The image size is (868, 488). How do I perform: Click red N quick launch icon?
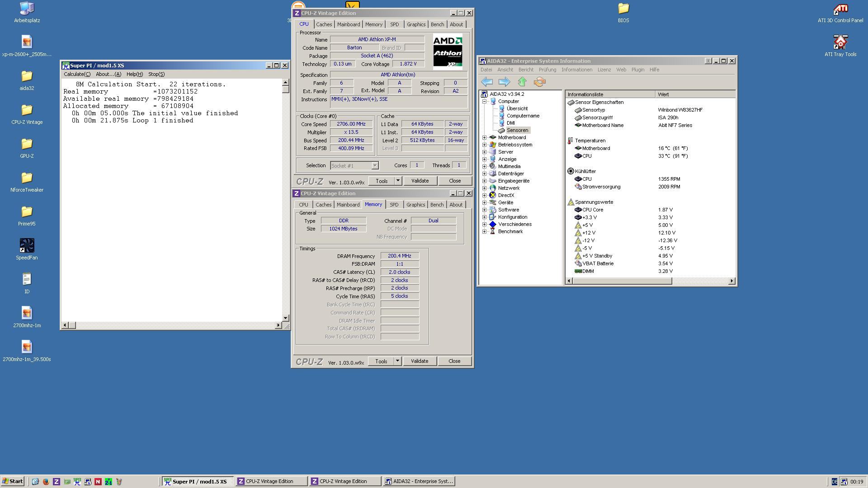pos(98,482)
